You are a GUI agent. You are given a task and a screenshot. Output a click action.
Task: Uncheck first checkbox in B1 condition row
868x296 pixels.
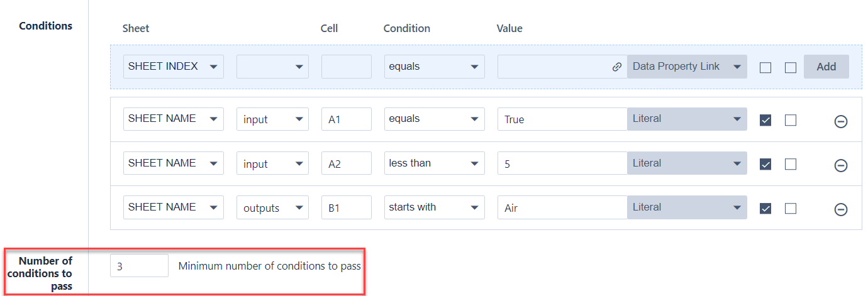coord(765,208)
